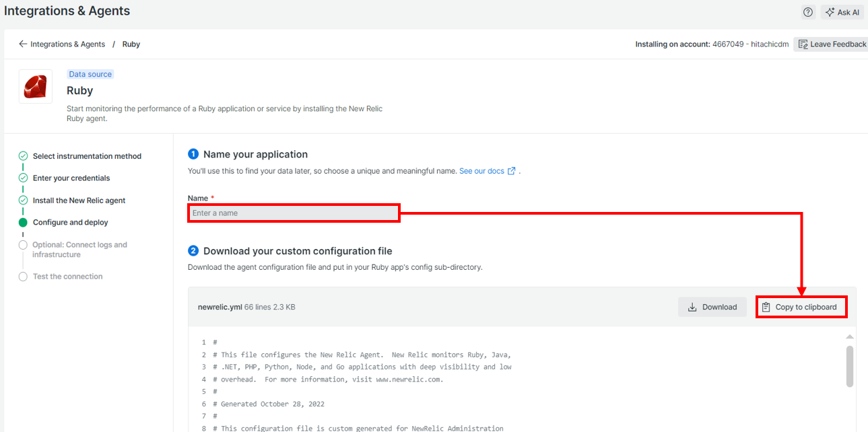Click checkmark icon beside Select instrumentation method
The image size is (868, 432).
pos(23,156)
